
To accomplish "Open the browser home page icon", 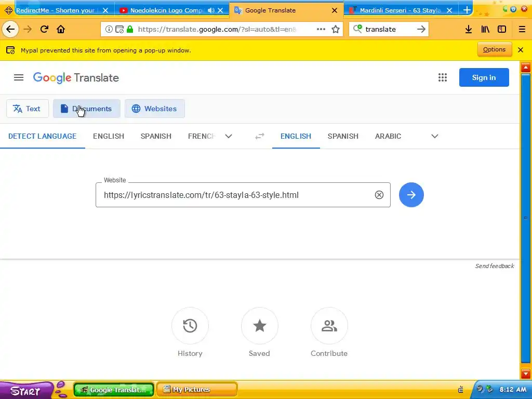I will tap(61, 29).
